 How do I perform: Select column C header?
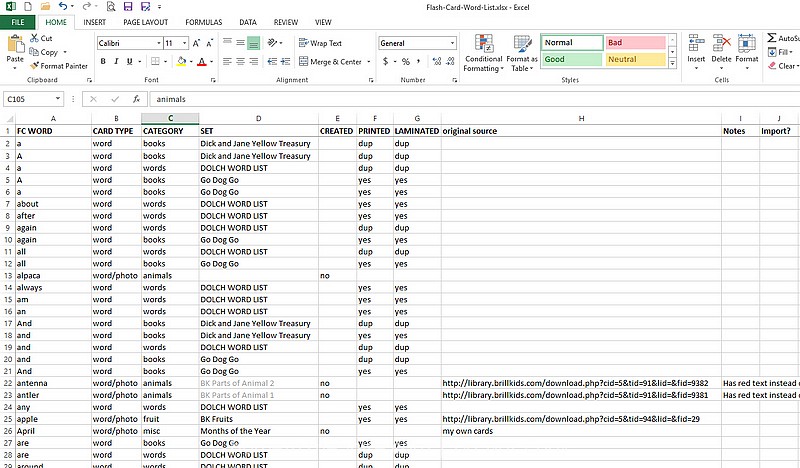170,118
